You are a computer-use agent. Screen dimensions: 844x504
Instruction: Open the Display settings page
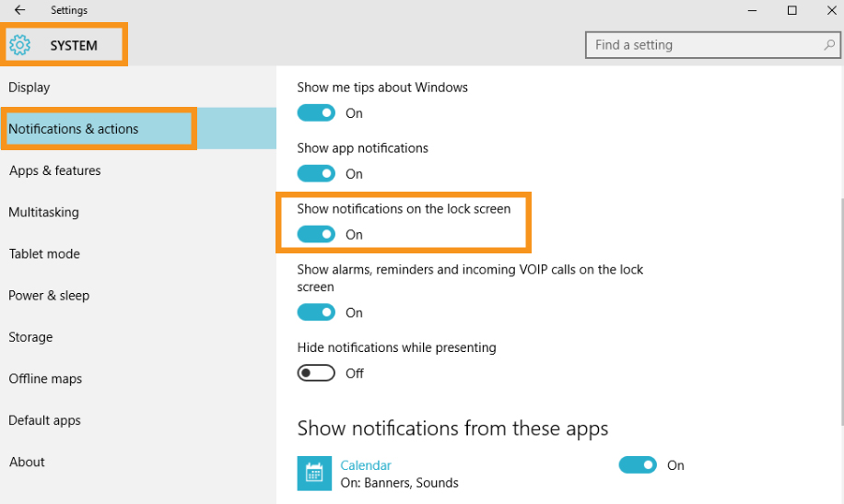point(138,88)
